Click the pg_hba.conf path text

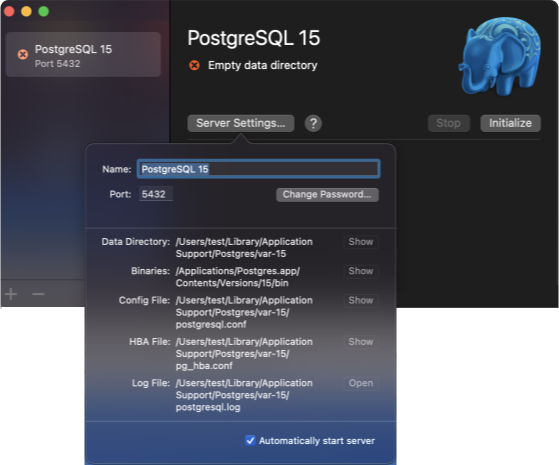point(244,354)
